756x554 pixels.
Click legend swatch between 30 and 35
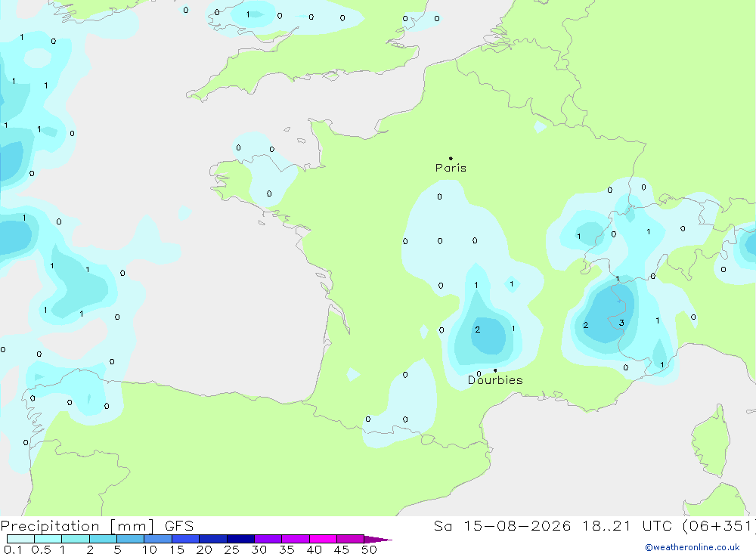(268, 539)
